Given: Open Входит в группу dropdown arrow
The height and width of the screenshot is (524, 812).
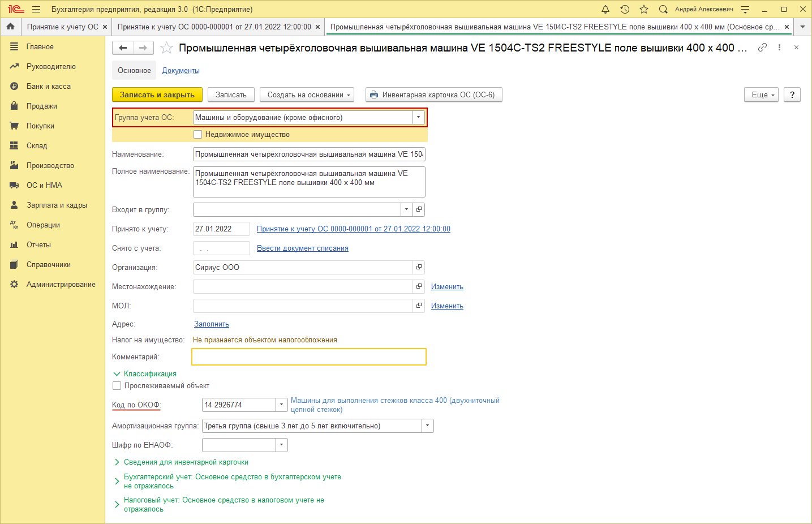Looking at the screenshot, I should (406, 209).
